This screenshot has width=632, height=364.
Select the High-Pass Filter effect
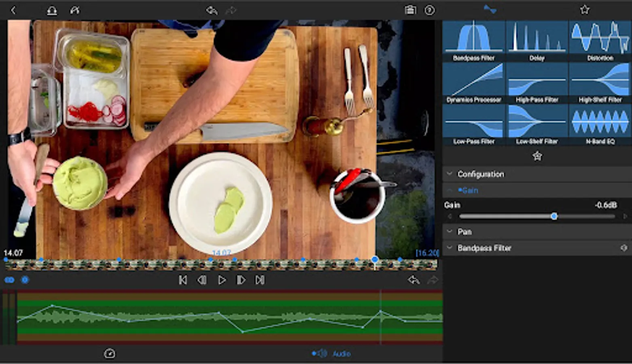[537, 83]
